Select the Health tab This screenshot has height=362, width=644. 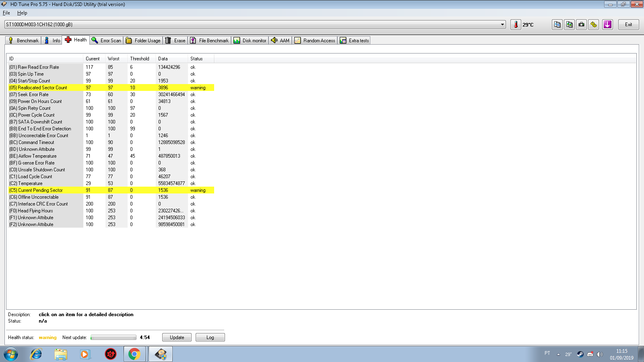tap(76, 40)
